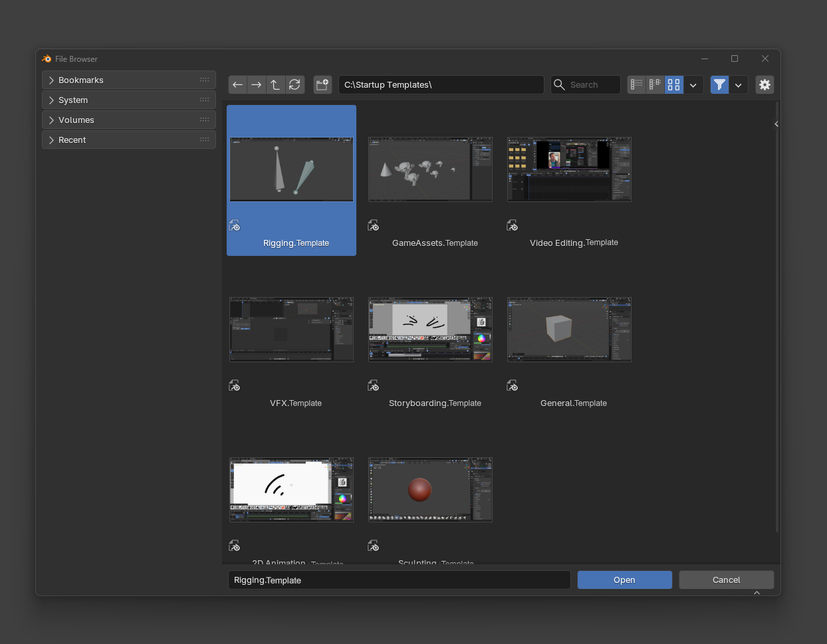Screen dimensions: 827x644
Task: Focus the Search field
Action: coord(585,84)
